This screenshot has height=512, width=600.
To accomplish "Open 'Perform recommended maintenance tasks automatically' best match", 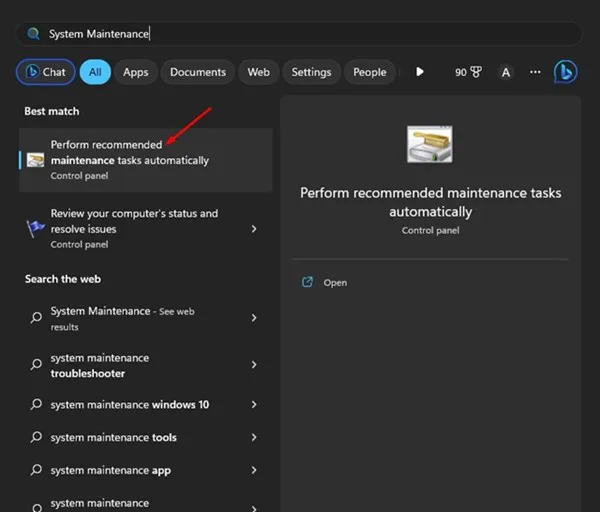I will pyautogui.click(x=140, y=160).
